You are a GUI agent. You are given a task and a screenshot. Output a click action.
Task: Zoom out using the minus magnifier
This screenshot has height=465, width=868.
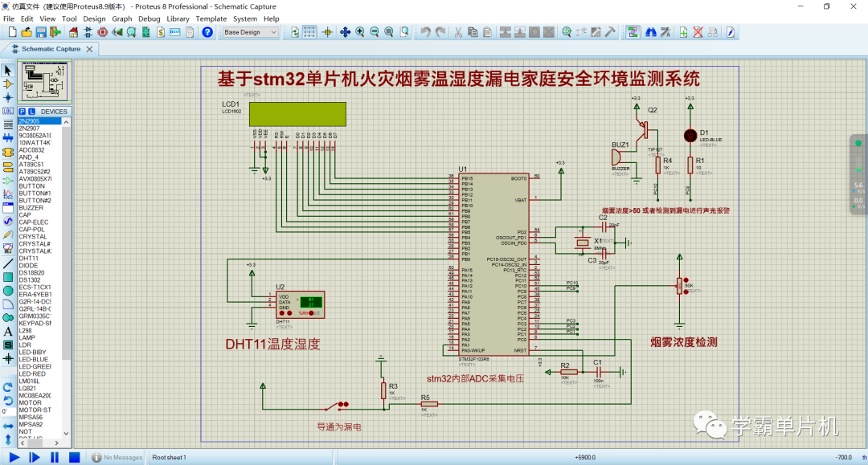[375, 32]
